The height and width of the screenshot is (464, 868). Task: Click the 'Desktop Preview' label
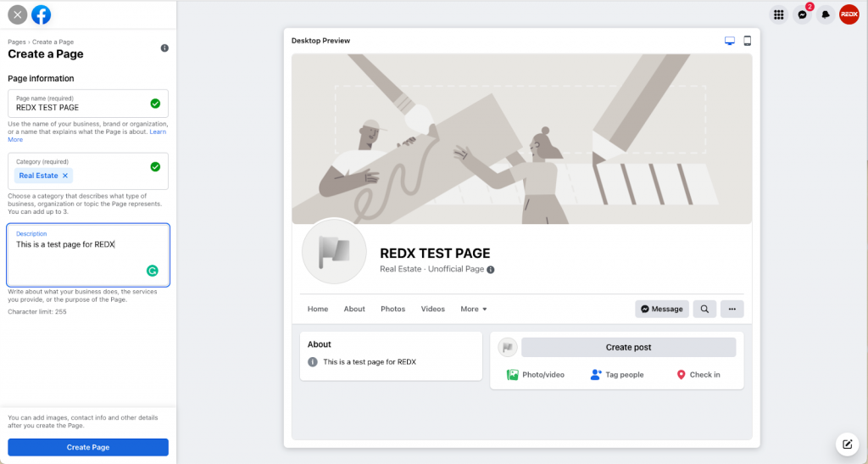[x=321, y=41]
